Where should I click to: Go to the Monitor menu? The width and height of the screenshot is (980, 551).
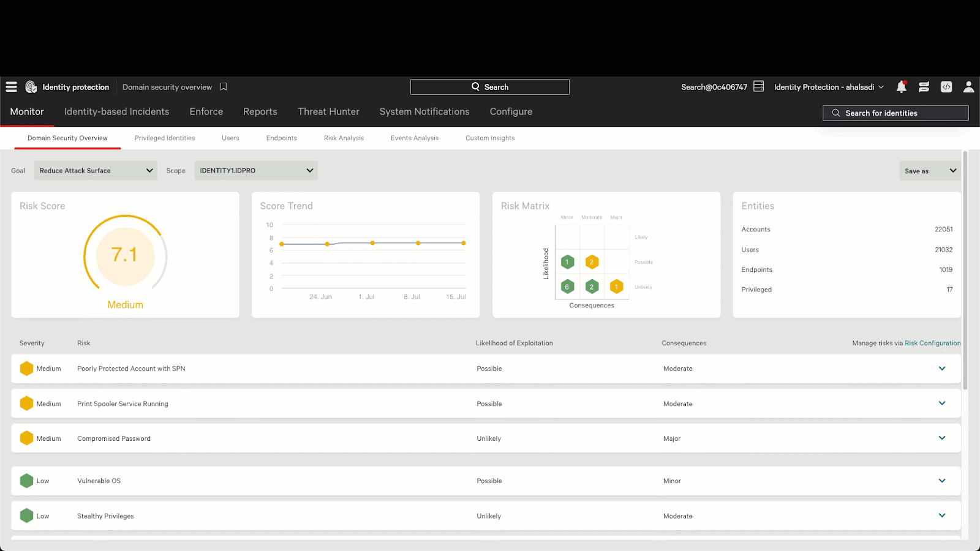[x=27, y=111]
